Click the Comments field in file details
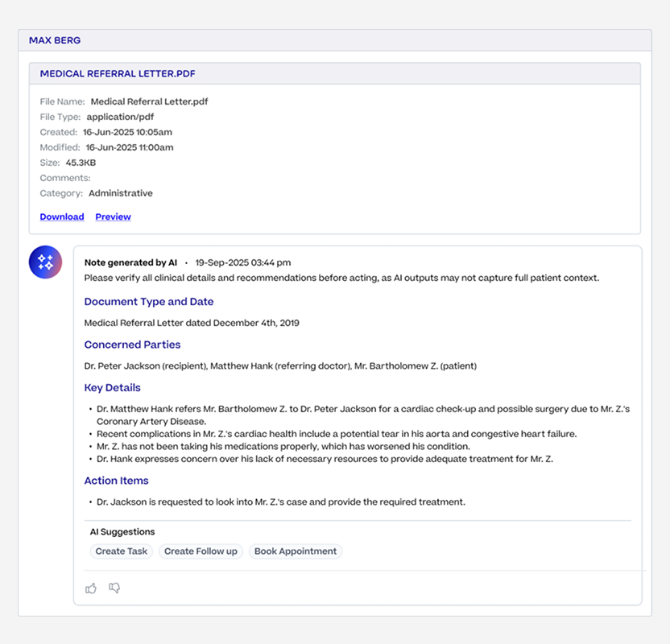The image size is (670, 644). 65,178
